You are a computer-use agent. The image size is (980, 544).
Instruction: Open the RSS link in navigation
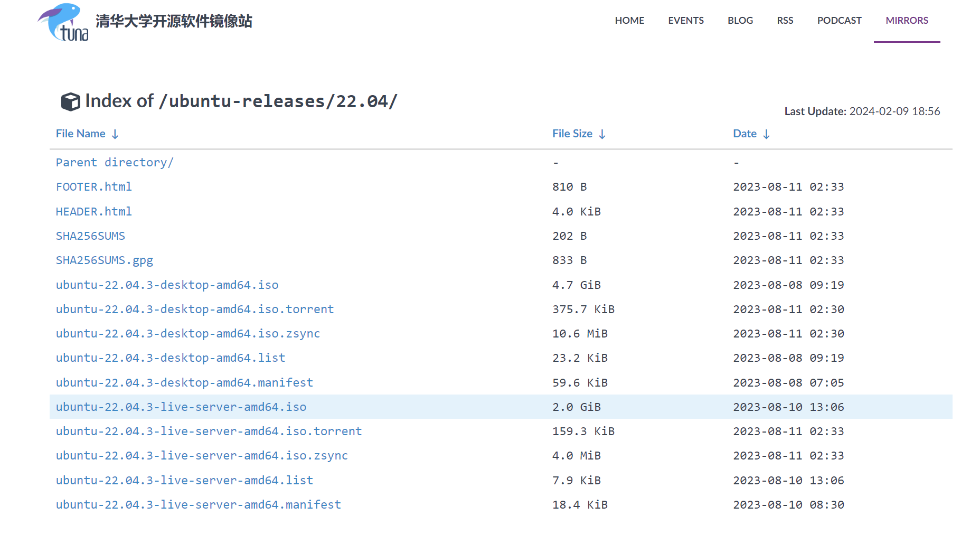click(x=785, y=21)
